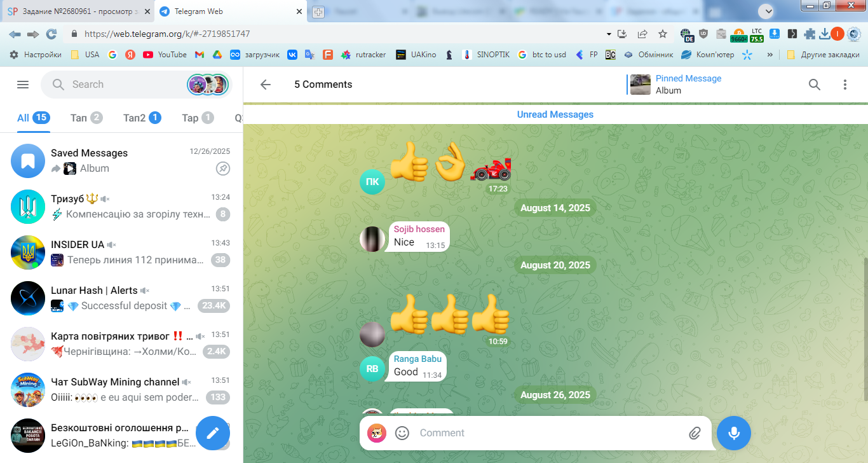Open the extensions puzzle icon

[x=810, y=34]
